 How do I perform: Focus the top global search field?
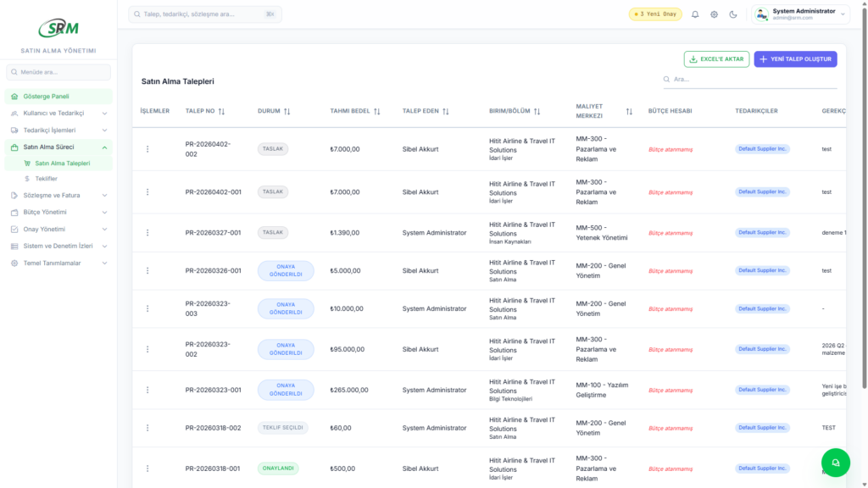204,14
